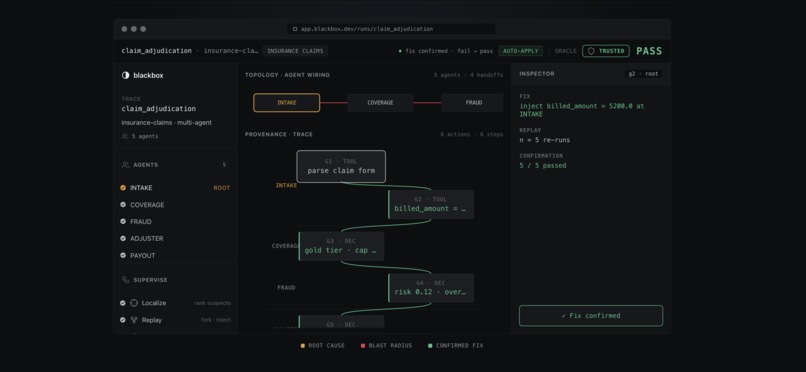Toggle the PAYOUT agent status check

[123, 255]
